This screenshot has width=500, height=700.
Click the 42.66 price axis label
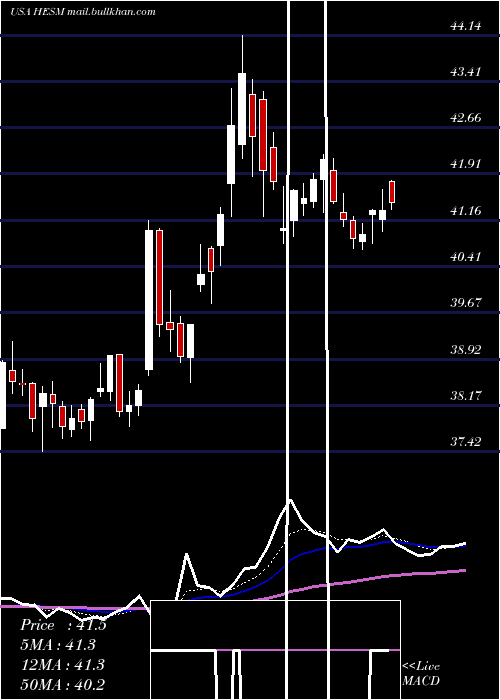pyautogui.click(x=466, y=118)
